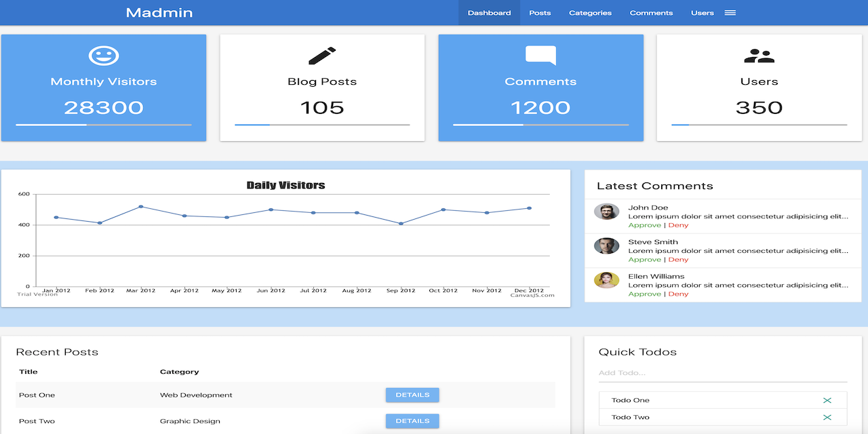The height and width of the screenshot is (434, 868).
Task: Click the Madmin brand logo
Action: pyautogui.click(x=159, y=12)
